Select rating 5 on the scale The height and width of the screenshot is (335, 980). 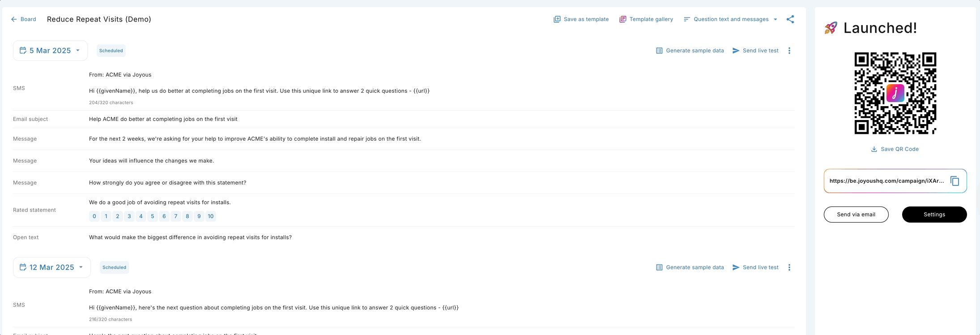pyautogui.click(x=153, y=216)
